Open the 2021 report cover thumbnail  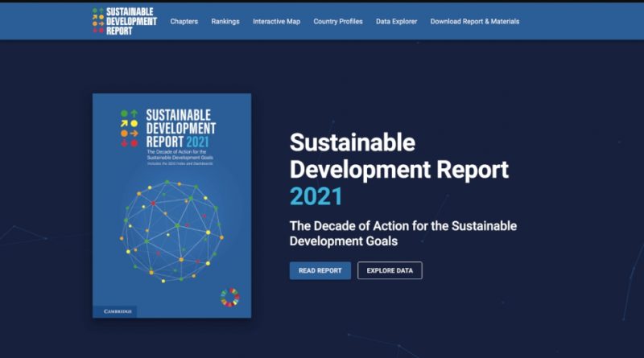pos(171,206)
